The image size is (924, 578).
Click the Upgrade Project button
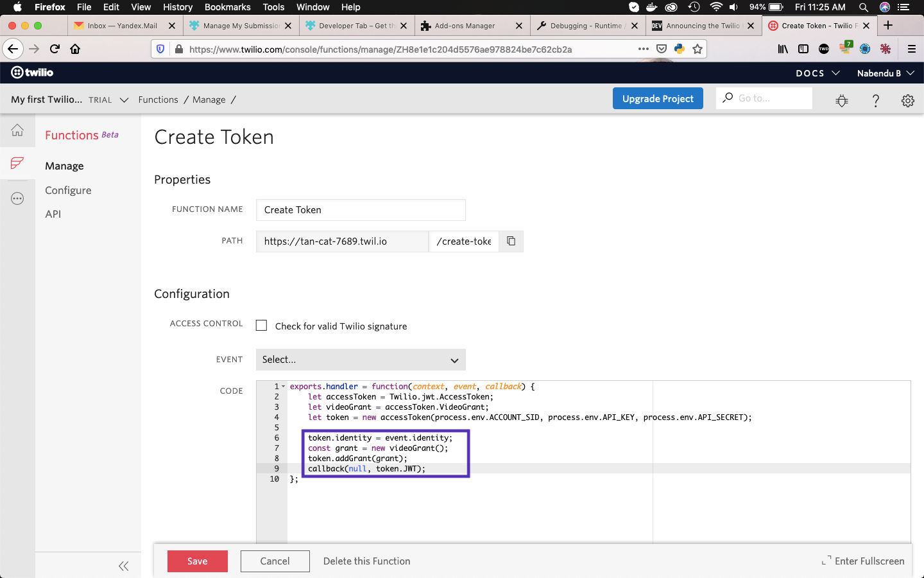pos(658,98)
